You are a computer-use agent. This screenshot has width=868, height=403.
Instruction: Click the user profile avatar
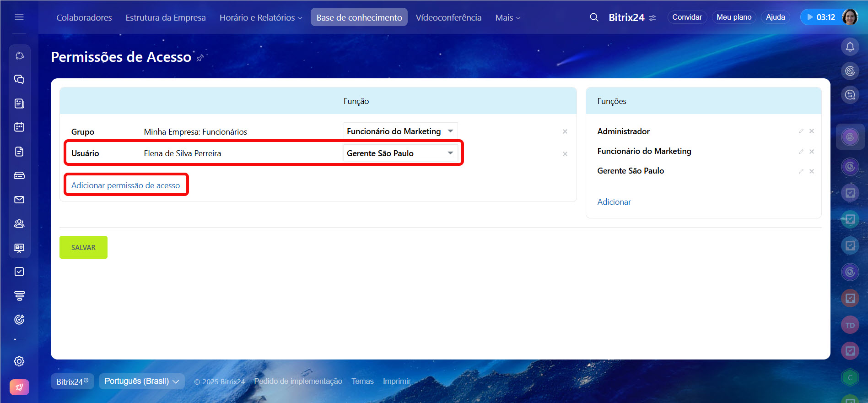pos(850,17)
